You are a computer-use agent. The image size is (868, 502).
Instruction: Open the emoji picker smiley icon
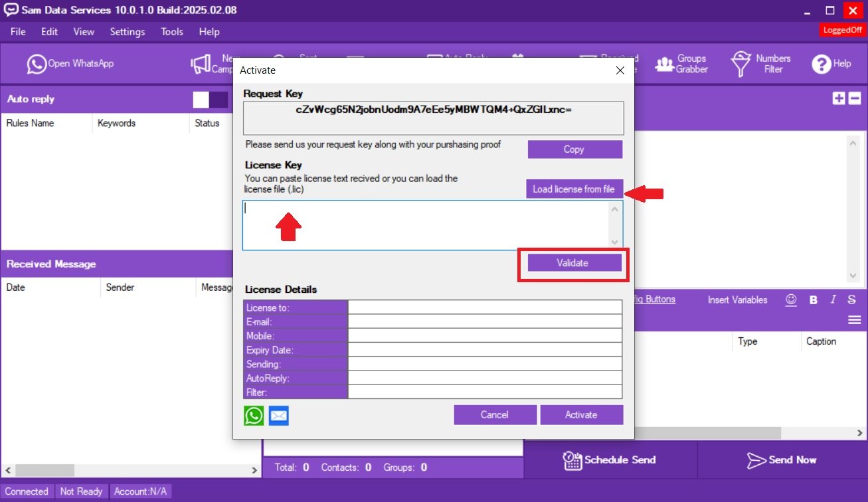click(x=791, y=299)
